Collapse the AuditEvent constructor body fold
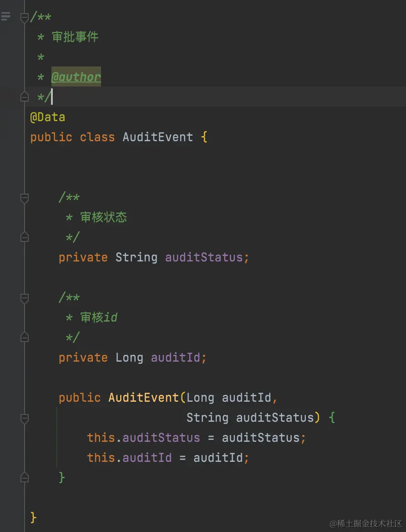 click(25, 419)
